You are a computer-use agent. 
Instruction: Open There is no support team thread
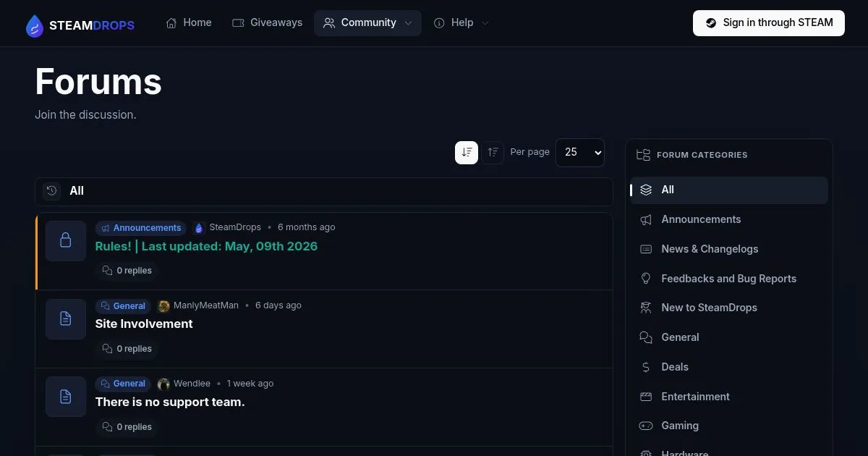tap(170, 402)
